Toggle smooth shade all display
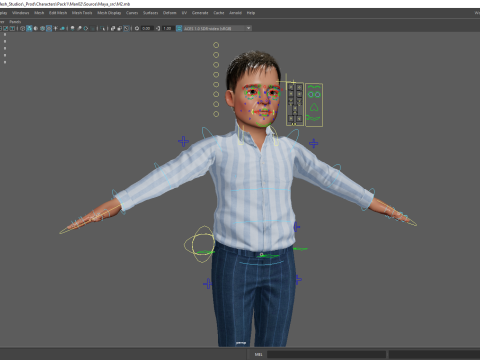The image size is (480, 360). pos(29,29)
